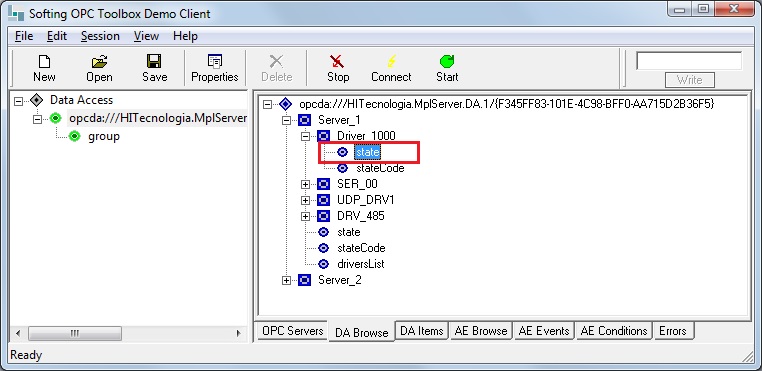Switch to the DA Items tab
The height and width of the screenshot is (371, 762).
pos(422,331)
